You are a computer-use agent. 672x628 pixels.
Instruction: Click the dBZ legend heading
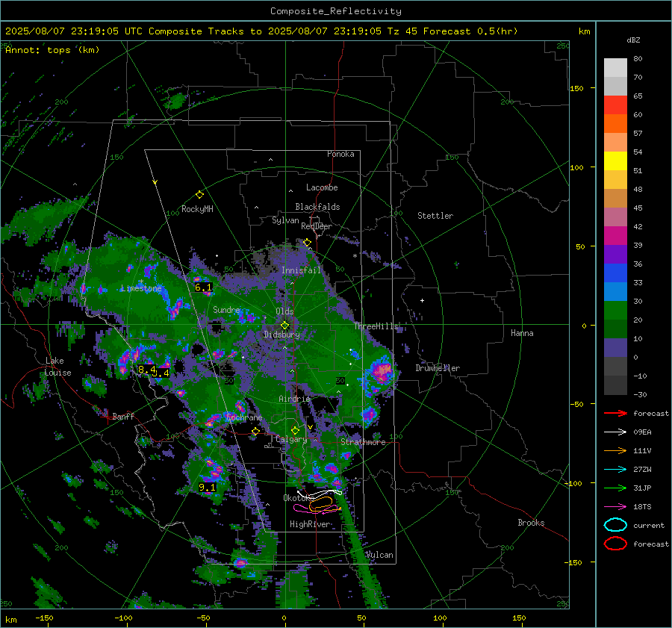[633, 40]
